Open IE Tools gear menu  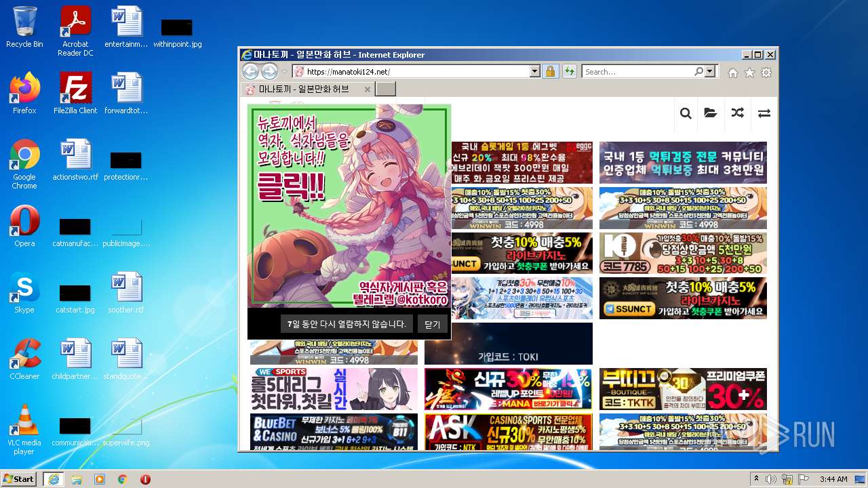point(766,73)
